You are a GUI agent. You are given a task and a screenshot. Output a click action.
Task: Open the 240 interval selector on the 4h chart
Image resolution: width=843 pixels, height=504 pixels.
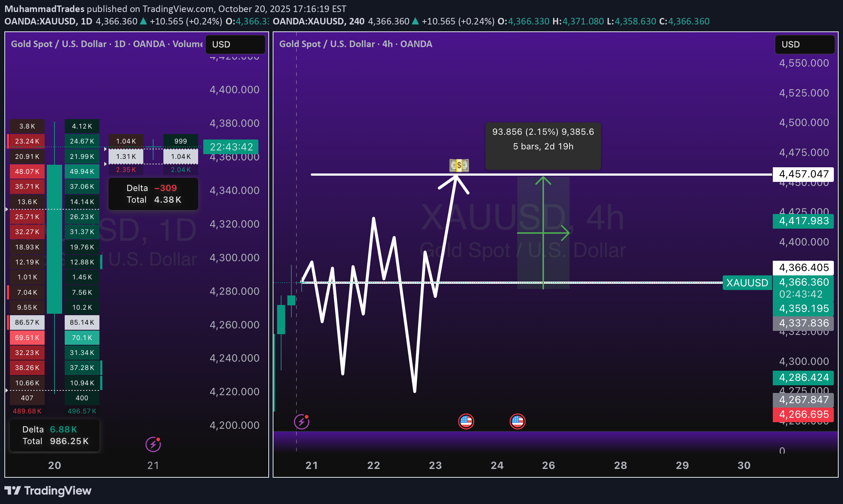click(356, 21)
